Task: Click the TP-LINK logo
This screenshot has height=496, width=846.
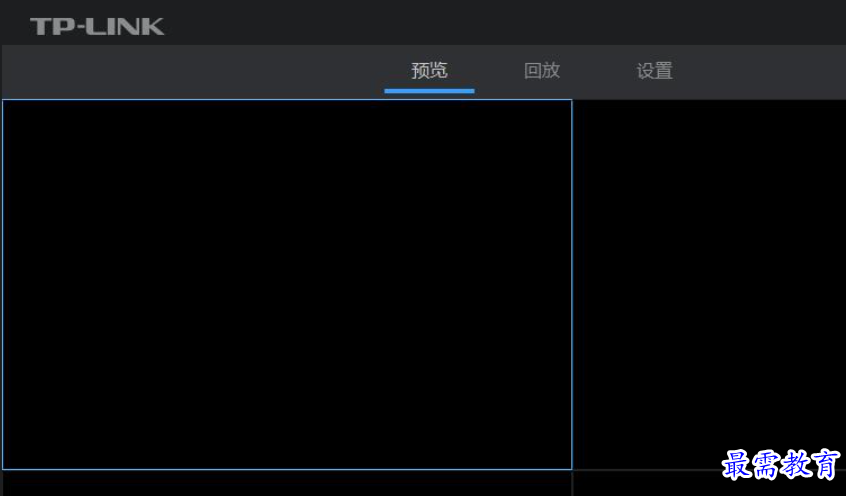Action: pyautogui.click(x=97, y=26)
